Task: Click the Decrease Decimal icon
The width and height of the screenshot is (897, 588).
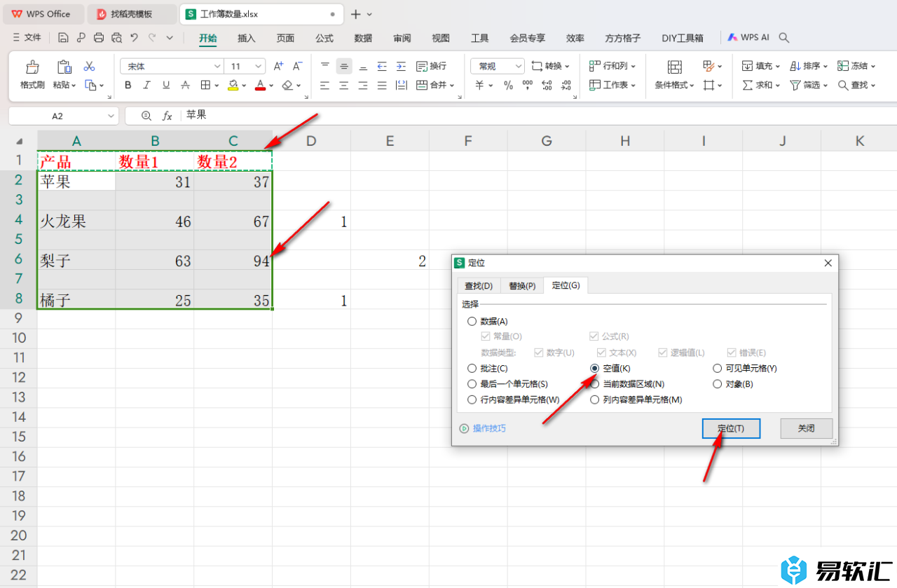Action: 566,86
